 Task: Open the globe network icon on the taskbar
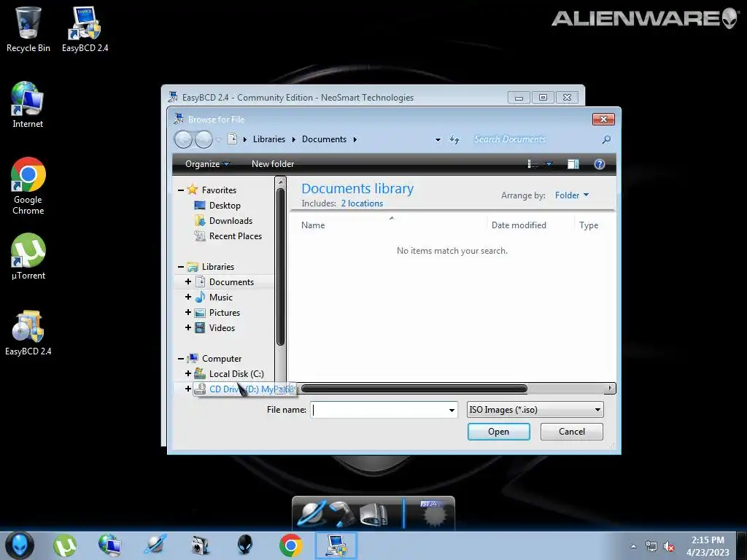point(109,545)
